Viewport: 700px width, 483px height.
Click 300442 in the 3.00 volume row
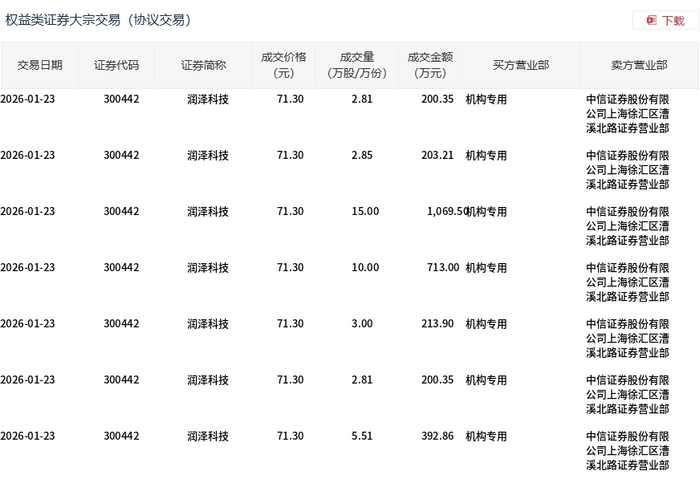click(121, 324)
